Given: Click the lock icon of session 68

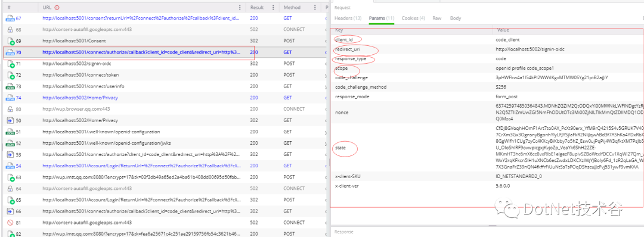Looking at the screenshot, I should [10, 30].
